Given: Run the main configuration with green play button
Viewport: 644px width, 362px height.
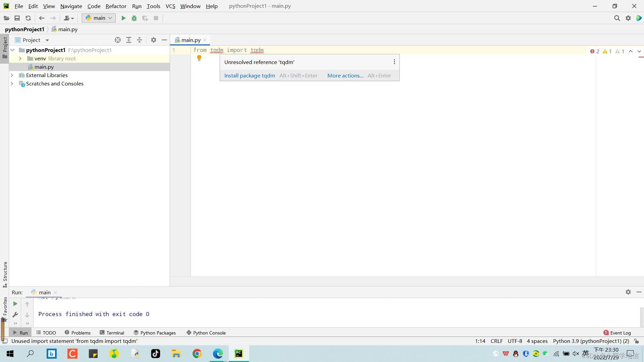Looking at the screenshot, I should (x=123, y=18).
